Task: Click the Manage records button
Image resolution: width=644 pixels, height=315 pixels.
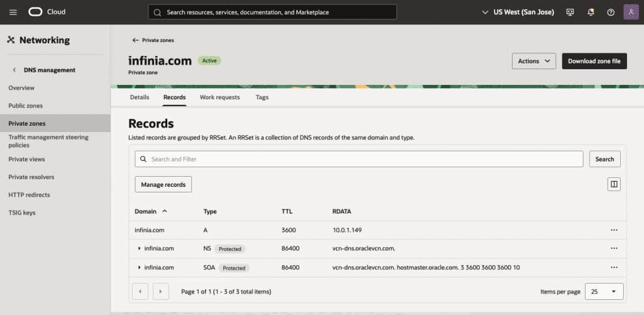Action: point(163,184)
